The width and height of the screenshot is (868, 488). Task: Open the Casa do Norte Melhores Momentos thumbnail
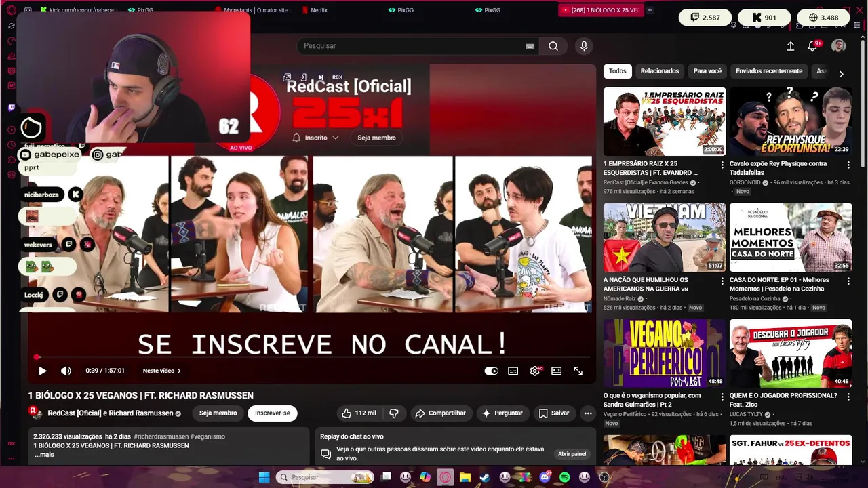[791, 237]
